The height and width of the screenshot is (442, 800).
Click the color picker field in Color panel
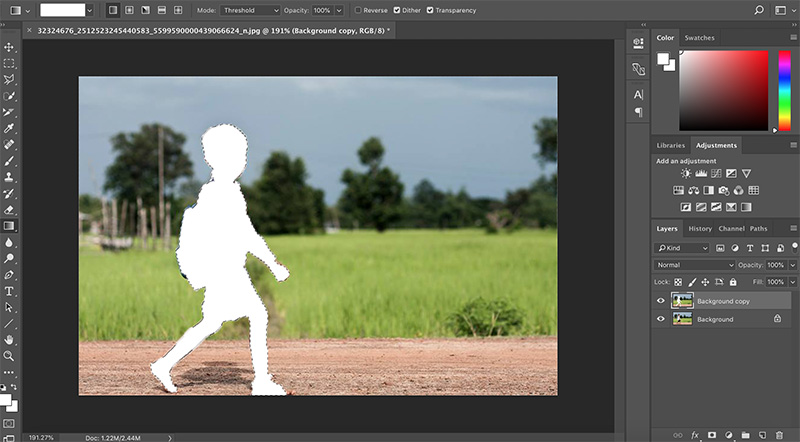(723, 90)
